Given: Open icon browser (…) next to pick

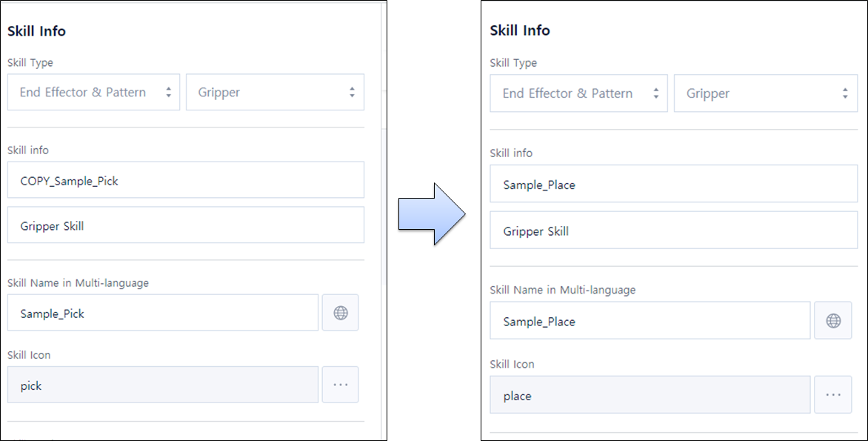Looking at the screenshot, I should (341, 385).
